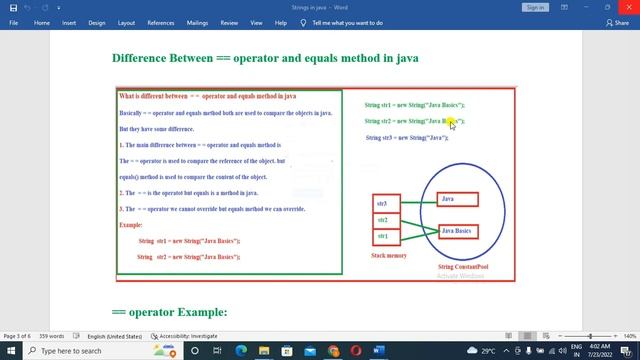
Task: Switch to the Home tab
Action: pyautogui.click(x=42, y=23)
